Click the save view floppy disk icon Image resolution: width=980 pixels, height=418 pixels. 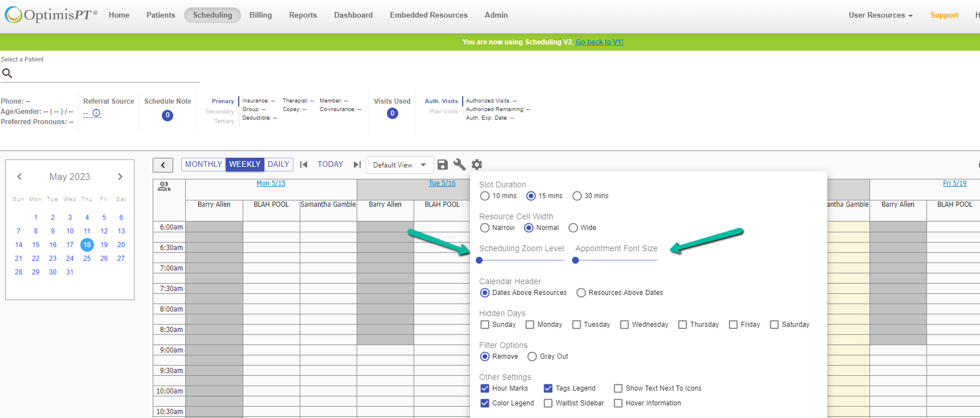point(442,165)
